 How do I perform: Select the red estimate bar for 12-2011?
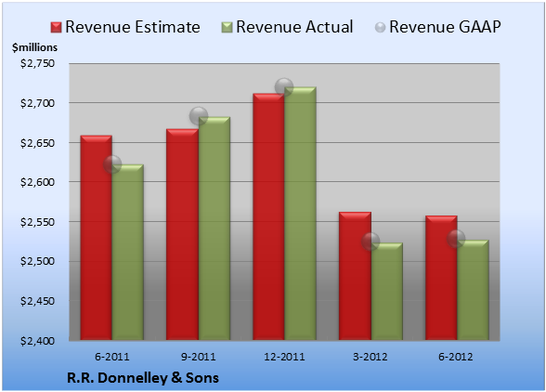(x=268, y=216)
